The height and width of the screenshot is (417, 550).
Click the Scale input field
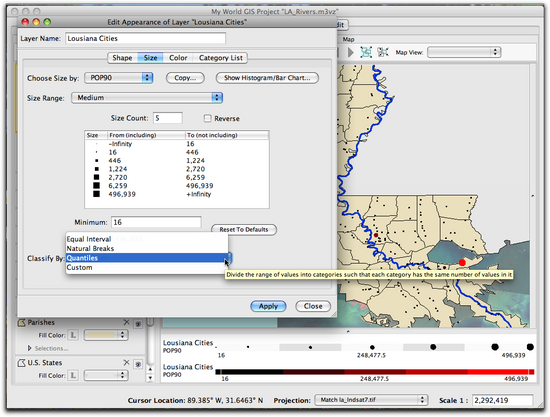[x=503, y=400]
